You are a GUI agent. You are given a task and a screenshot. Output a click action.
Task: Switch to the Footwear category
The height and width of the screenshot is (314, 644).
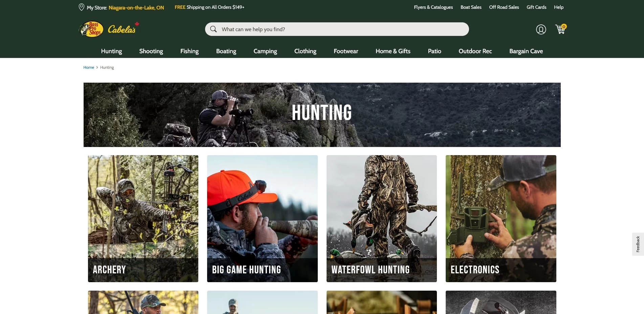(346, 51)
